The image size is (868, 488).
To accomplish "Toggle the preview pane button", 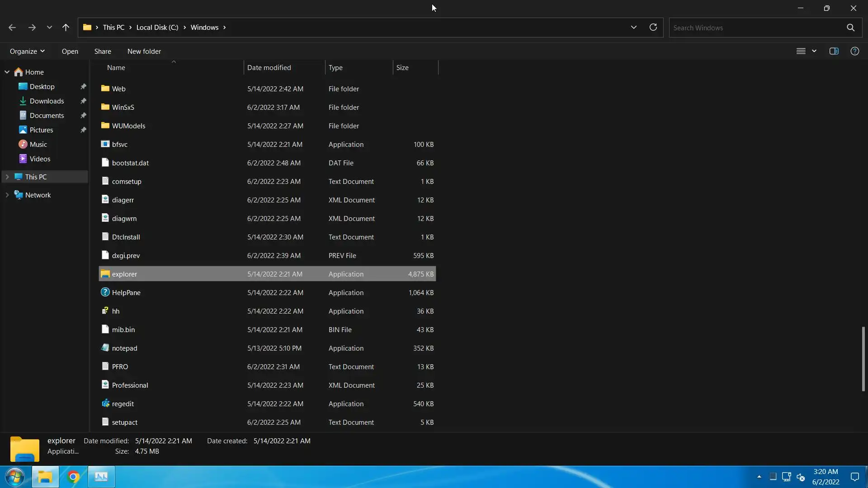I will pyautogui.click(x=834, y=51).
